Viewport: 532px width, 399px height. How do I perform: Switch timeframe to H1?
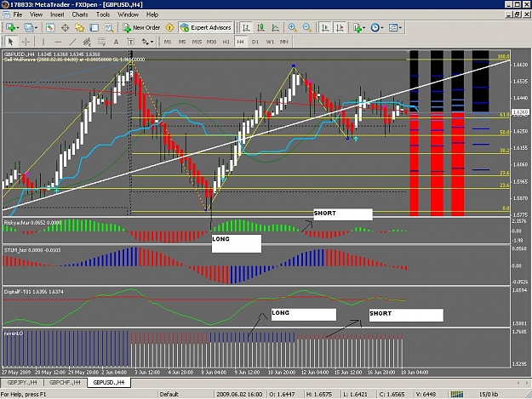(226, 42)
